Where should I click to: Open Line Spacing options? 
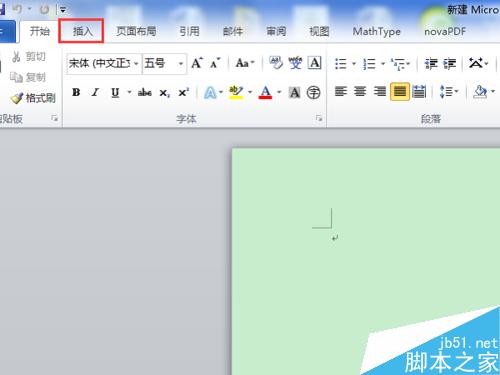pyautogui.click(x=449, y=91)
